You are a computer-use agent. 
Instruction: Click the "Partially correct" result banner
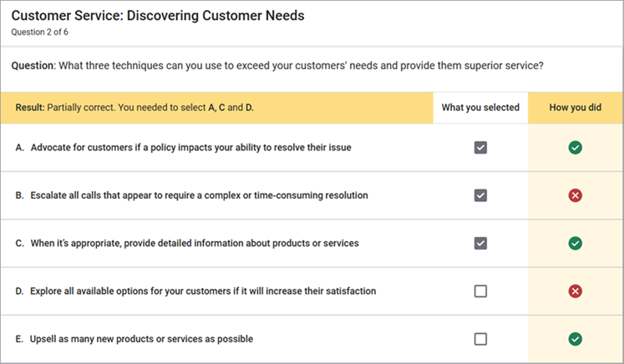134,108
